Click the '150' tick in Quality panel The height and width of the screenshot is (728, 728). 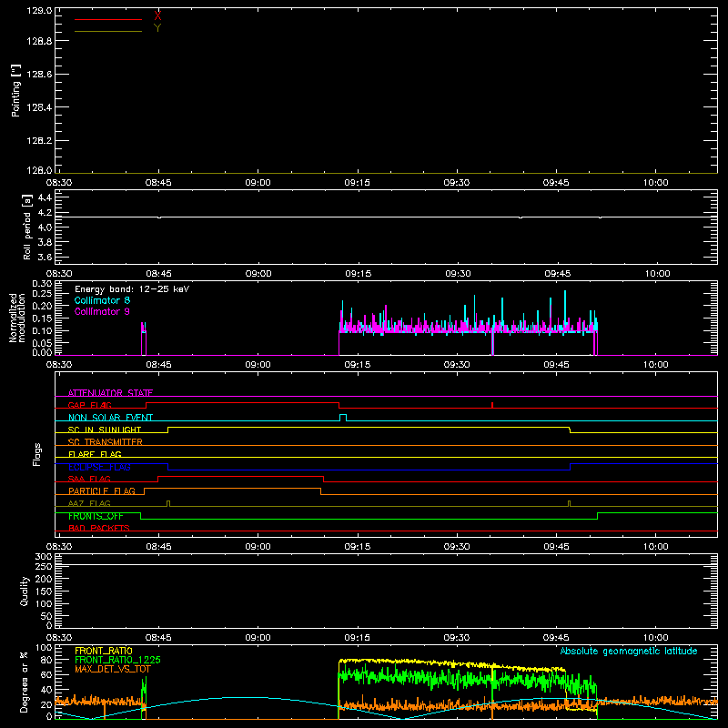point(44,591)
